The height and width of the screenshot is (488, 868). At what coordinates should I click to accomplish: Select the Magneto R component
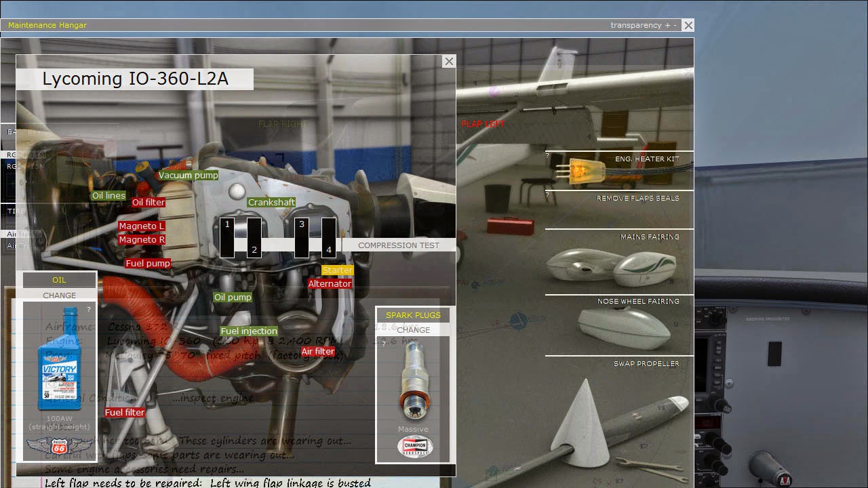click(x=142, y=240)
